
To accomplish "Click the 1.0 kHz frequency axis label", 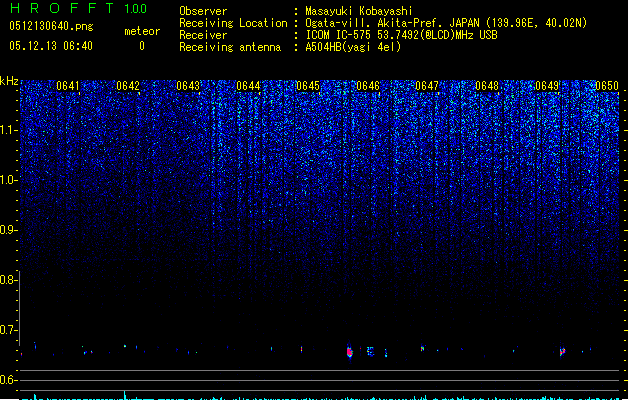I will pos(8,180).
